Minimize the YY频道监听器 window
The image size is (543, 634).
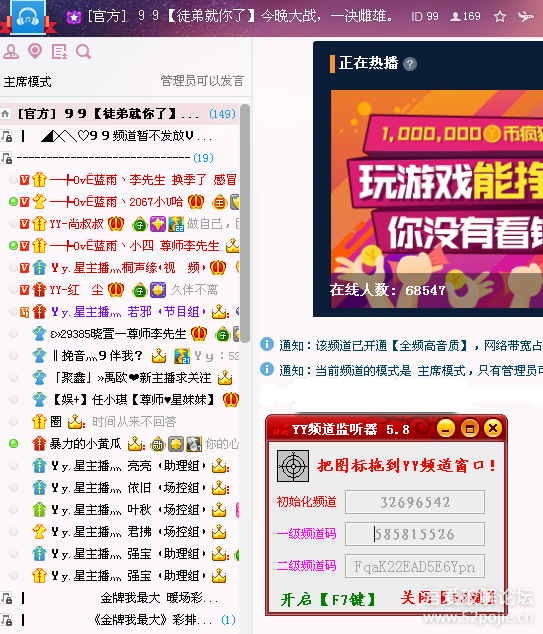pos(446,429)
